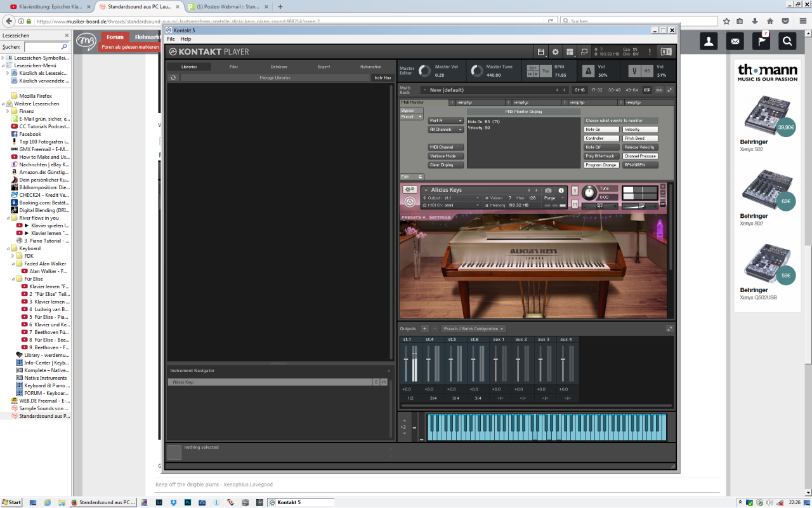Click the Tap tempo button
This screenshot has width=812, height=508.
pyautogui.click(x=546, y=71)
